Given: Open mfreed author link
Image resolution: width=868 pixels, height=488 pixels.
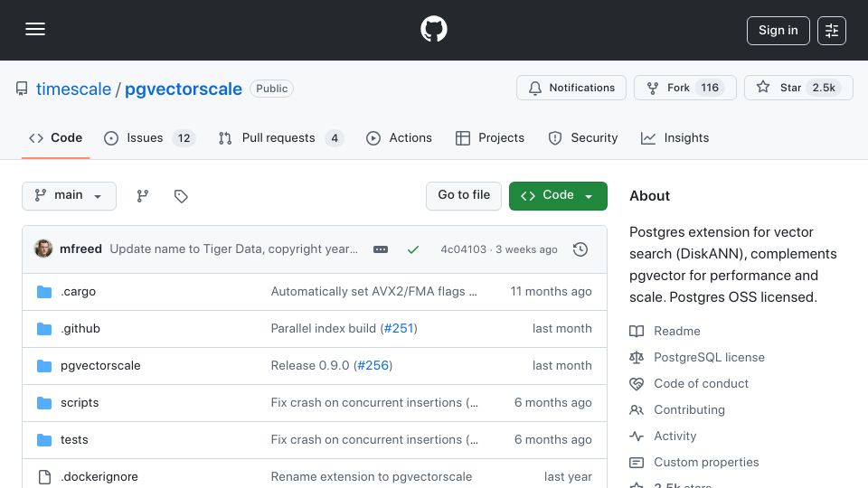Looking at the screenshot, I should coord(80,249).
